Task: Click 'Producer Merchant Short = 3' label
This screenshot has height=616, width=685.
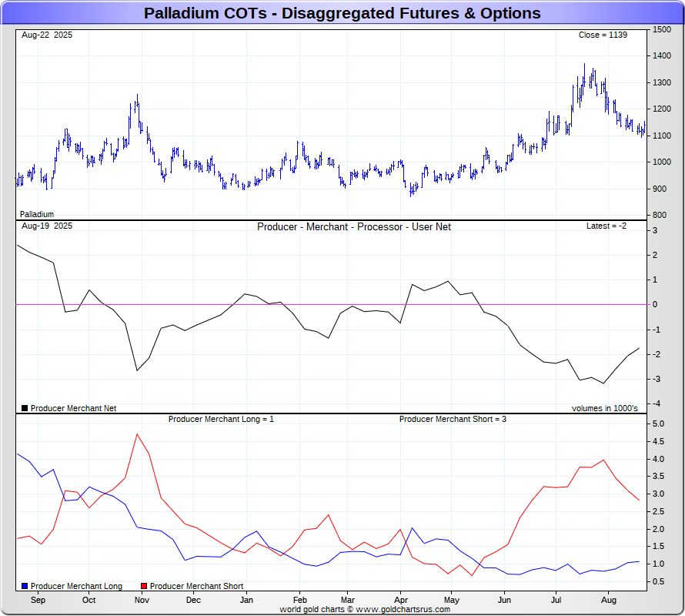Action: 453,419
